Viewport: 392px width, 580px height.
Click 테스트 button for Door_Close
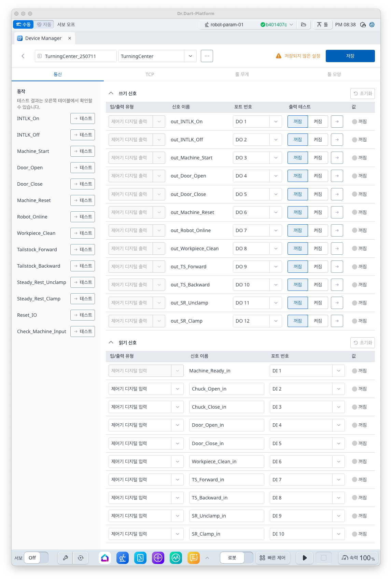click(83, 184)
